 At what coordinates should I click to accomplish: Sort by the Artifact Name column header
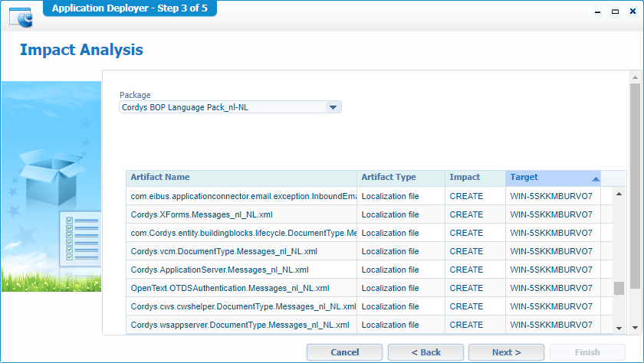pos(242,177)
